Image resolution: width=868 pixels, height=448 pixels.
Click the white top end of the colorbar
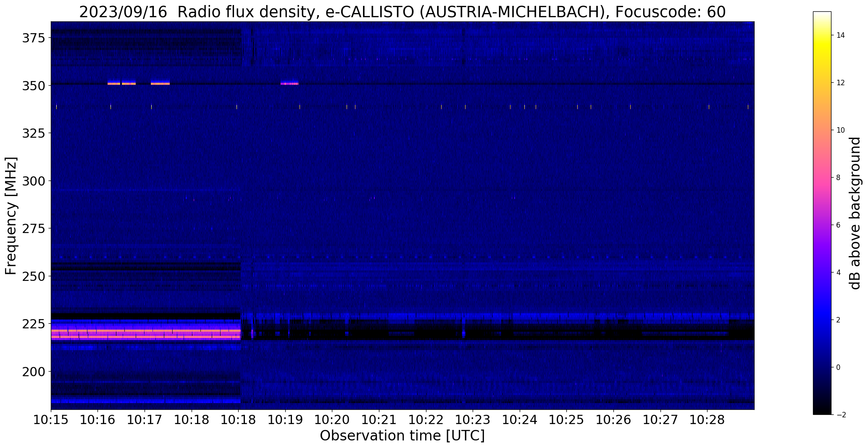coord(822,15)
